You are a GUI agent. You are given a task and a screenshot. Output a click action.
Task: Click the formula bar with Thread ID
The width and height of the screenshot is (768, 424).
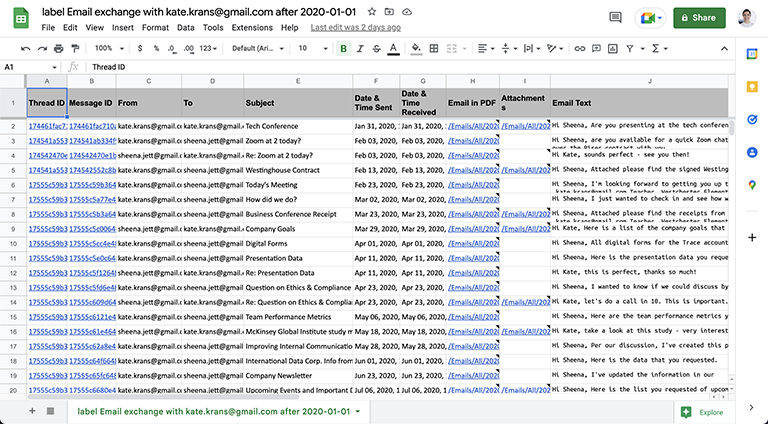pos(407,67)
